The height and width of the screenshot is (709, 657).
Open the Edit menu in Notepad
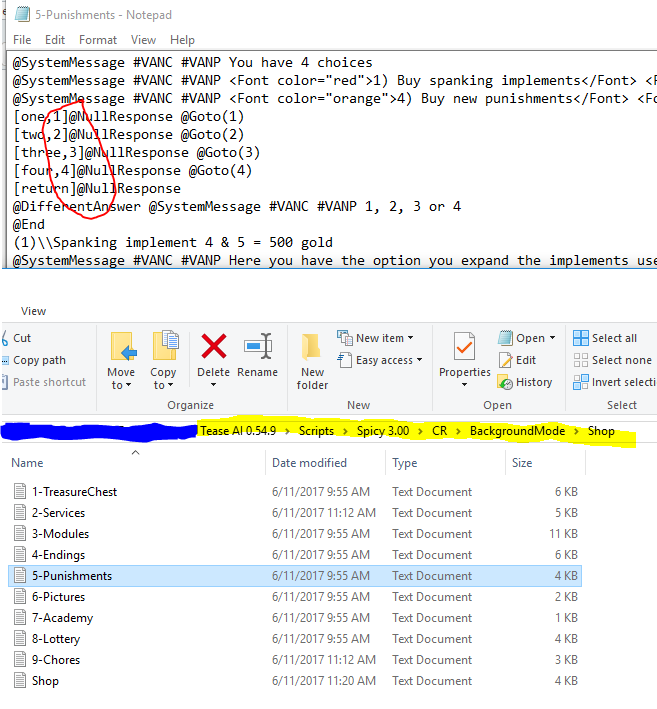pyautogui.click(x=55, y=40)
